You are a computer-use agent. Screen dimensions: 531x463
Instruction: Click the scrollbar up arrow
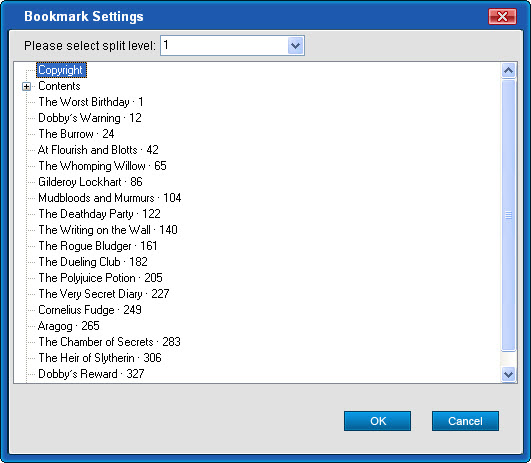(x=508, y=70)
